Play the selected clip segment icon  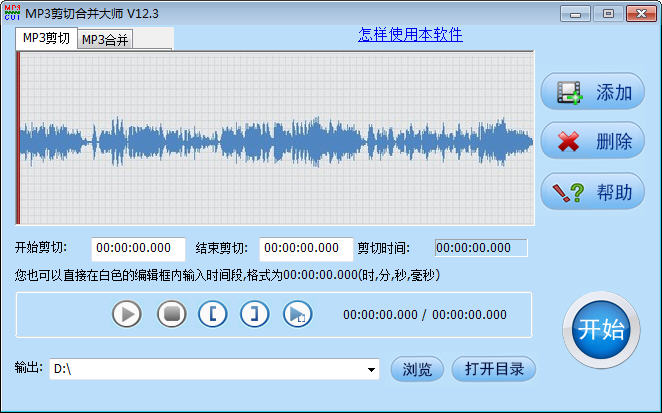click(x=298, y=314)
